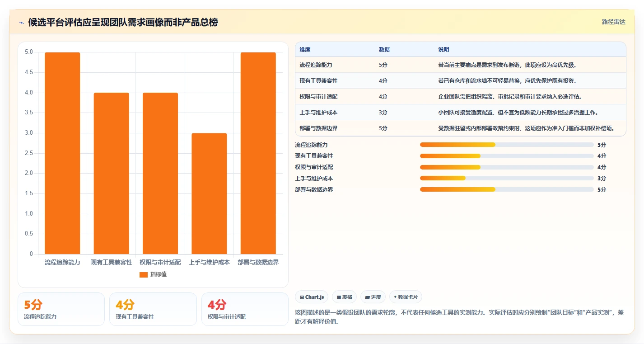Open the 4分 现有工具兼容性 stat card
Screen dimensions: 644x344
[x=153, y=309]
